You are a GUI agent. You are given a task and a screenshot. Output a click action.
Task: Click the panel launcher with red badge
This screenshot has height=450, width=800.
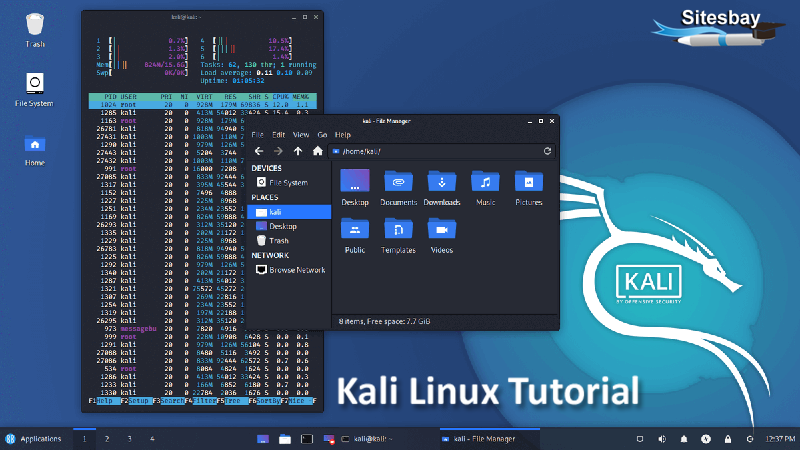[x=329, y=439]
